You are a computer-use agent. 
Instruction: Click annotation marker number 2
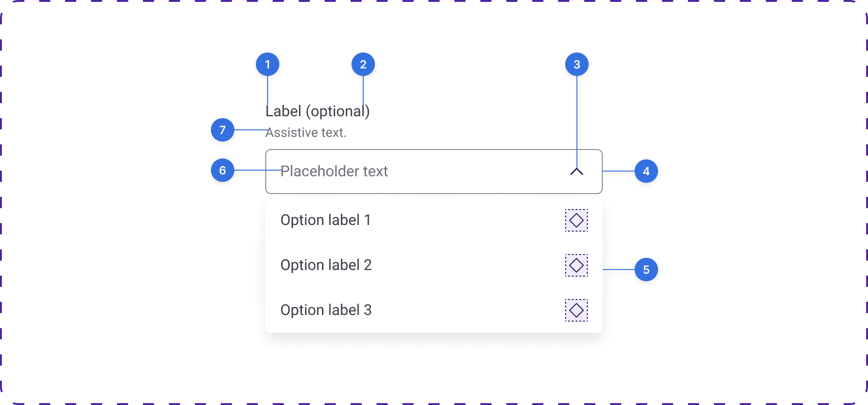coord(363,64)
